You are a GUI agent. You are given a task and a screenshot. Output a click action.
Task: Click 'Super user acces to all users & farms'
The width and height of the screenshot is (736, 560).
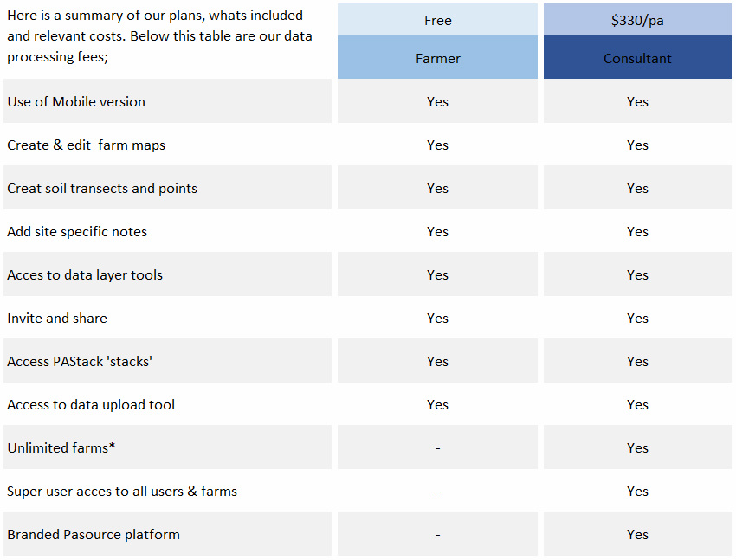(122, 491)
